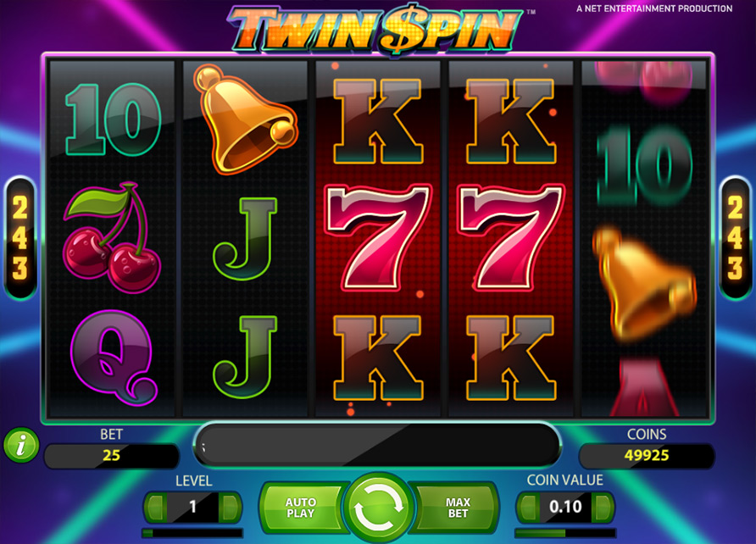Place the Max Bet

pos(458,508)
